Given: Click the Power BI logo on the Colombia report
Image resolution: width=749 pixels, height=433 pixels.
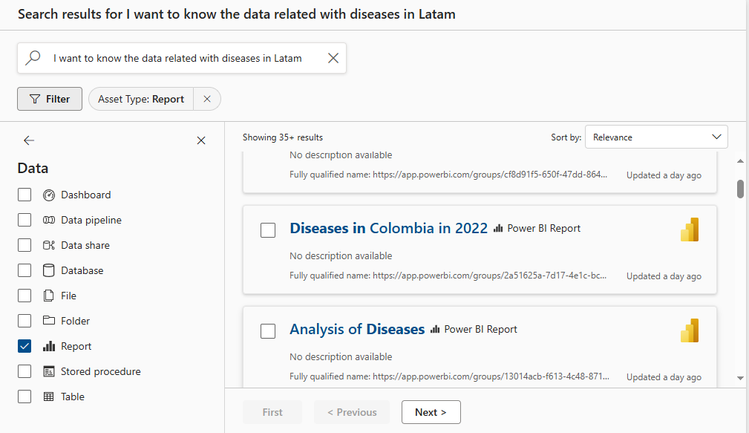Looking at the screenshot, I should click(689, 229).
